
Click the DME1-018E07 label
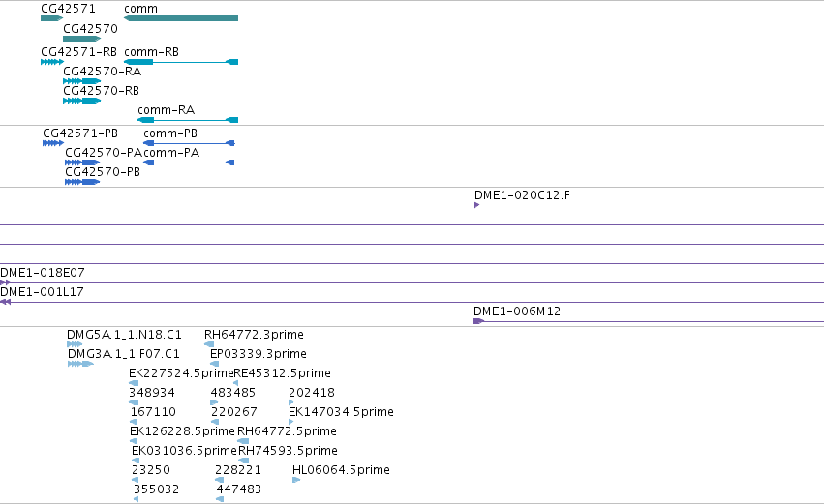pos(42,273)
